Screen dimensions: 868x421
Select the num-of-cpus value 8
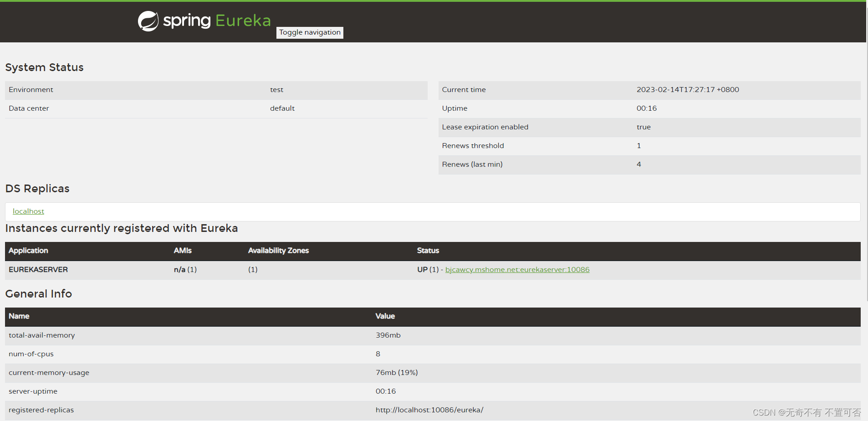(x=378, y=354)
